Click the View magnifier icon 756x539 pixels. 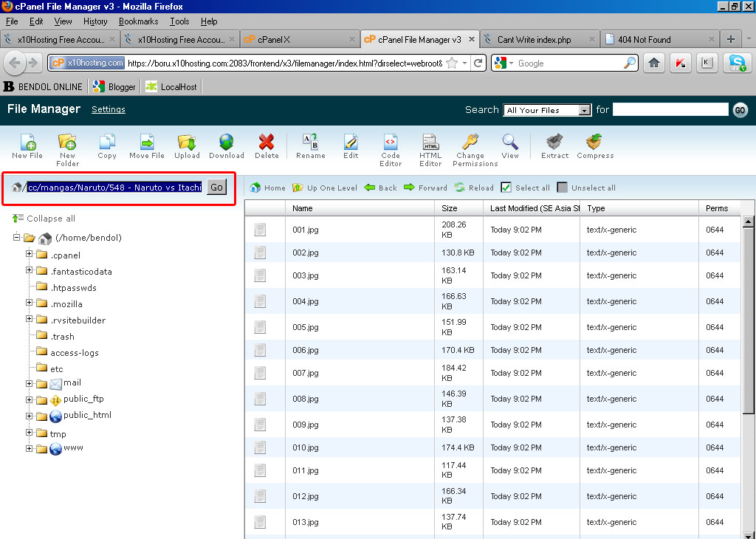tap(509, 143)
